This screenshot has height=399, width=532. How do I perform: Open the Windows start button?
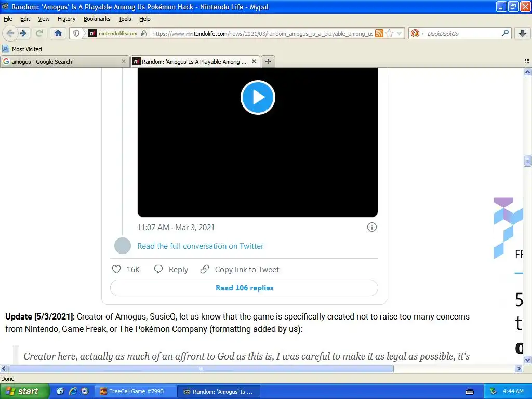point(25,391)
